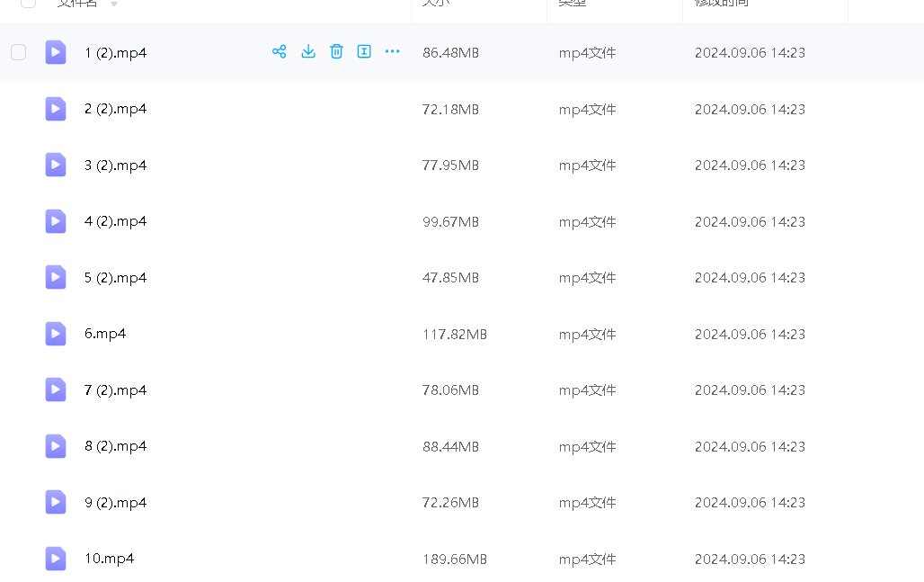Click the video icon beside 3 (2).mp4

56,165
